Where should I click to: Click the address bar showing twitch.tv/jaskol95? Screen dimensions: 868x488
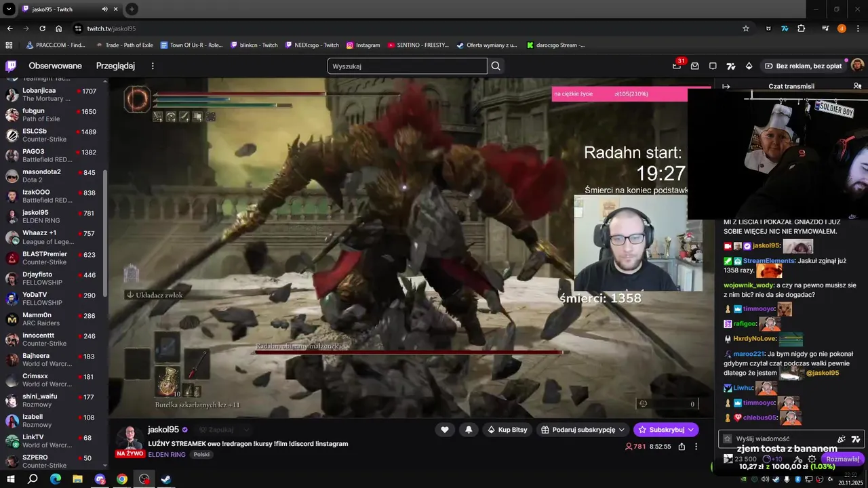tap(407, 28)
